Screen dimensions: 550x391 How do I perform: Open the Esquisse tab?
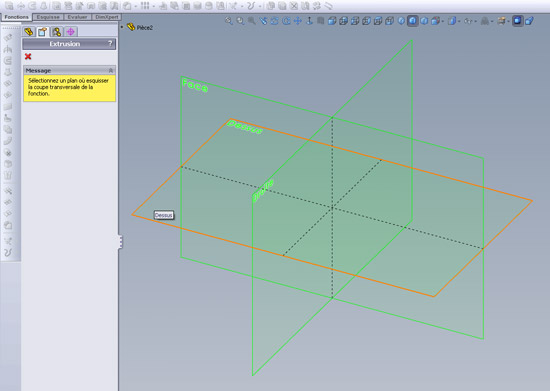(x=48, y=17)
